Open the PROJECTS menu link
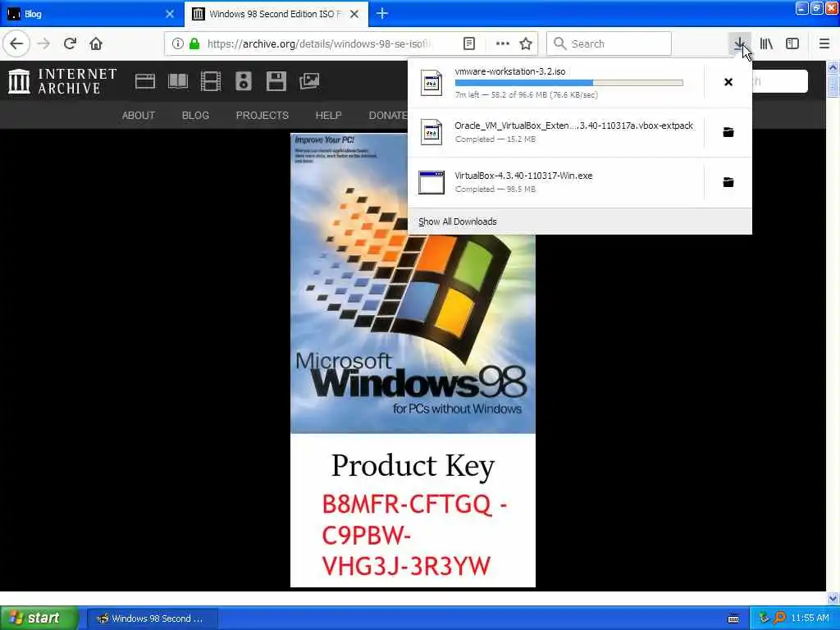Viewport: 840px width, 630px height. point(262,115)
